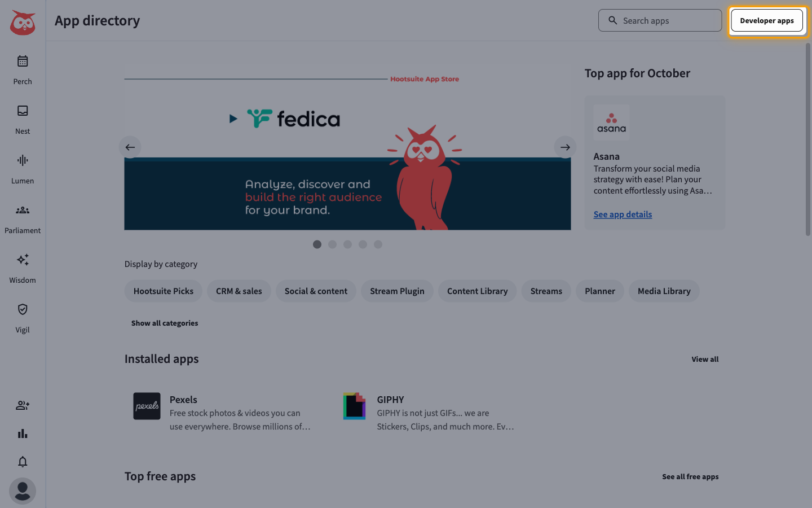This screenshot has width=812, height=508.
Task: Open the Wisdom sparkle icon
Action: tap(23, 260)
